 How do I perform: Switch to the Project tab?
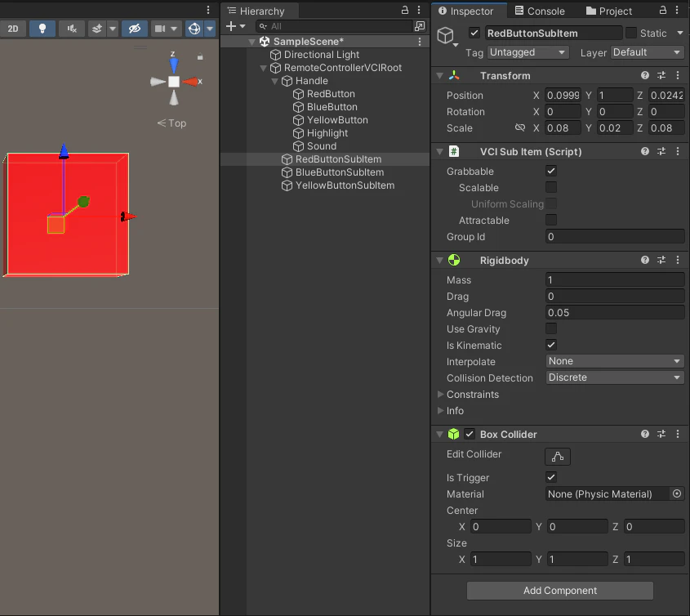[x=609, y=11]
